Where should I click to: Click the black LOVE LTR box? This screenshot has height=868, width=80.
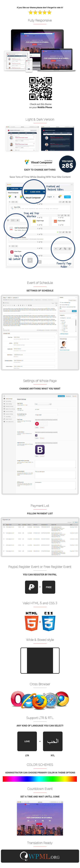pos(27,742)
